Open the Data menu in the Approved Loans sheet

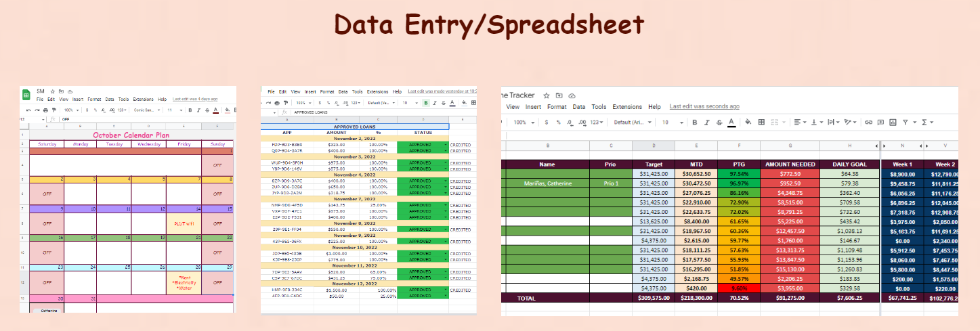click(x=343, y=91)
